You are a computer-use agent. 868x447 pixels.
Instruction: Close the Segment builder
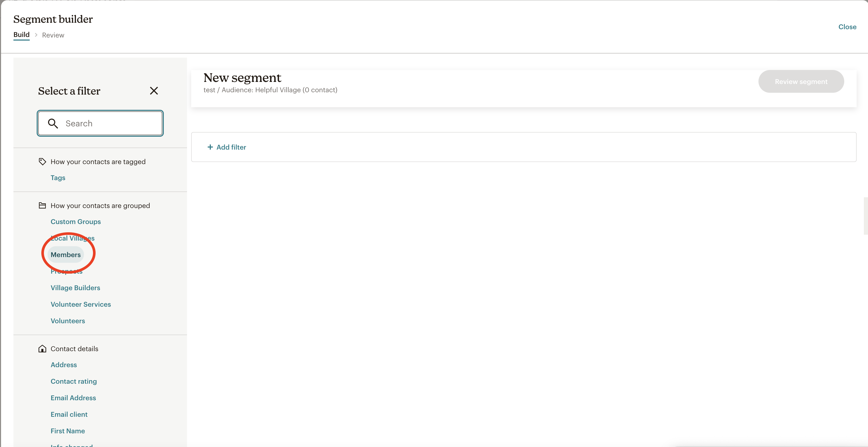(847, 27)
